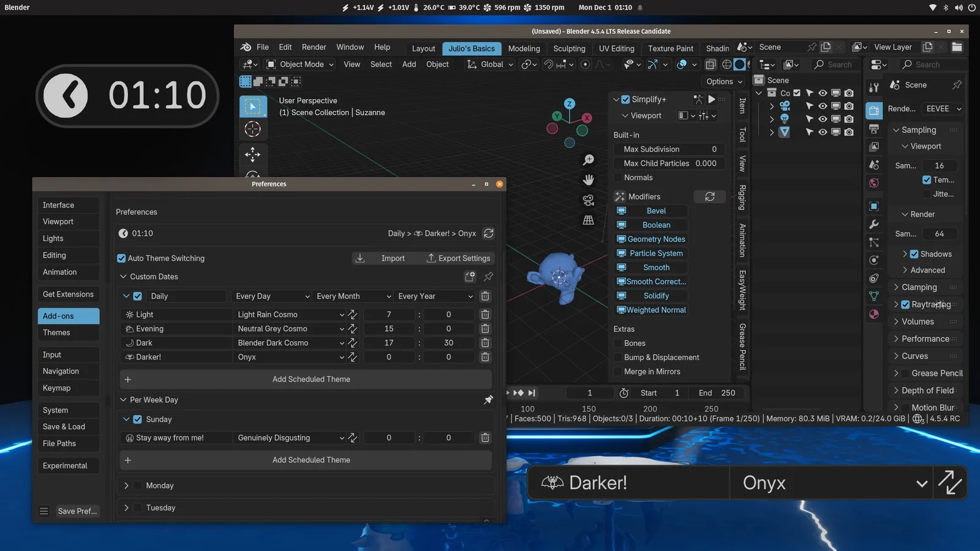Expand the Monday schedule section
The height and width of the screenshot is (551, 980).
click(x=127, y=485)
